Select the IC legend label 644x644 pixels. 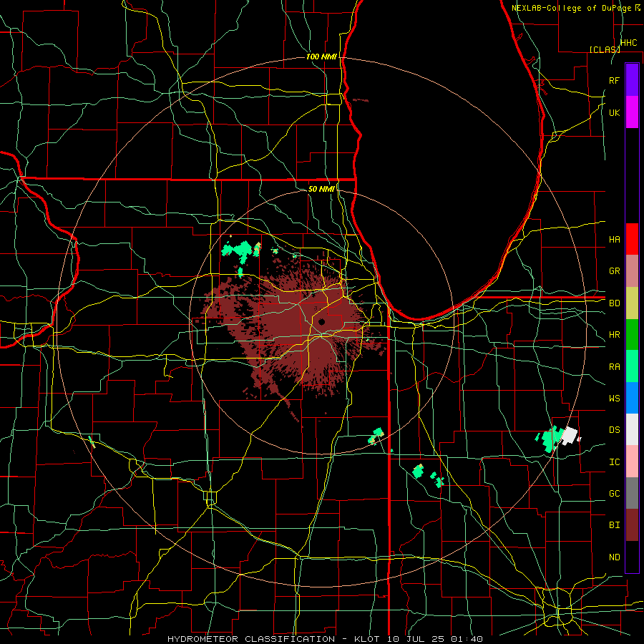pos(615,462)
